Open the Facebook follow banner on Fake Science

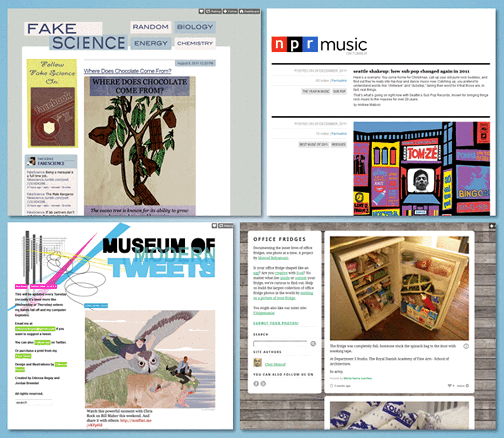coord(52,112)
